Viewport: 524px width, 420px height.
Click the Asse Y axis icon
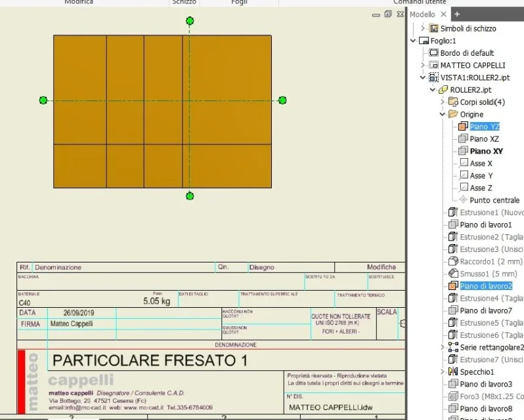[463, 175]
